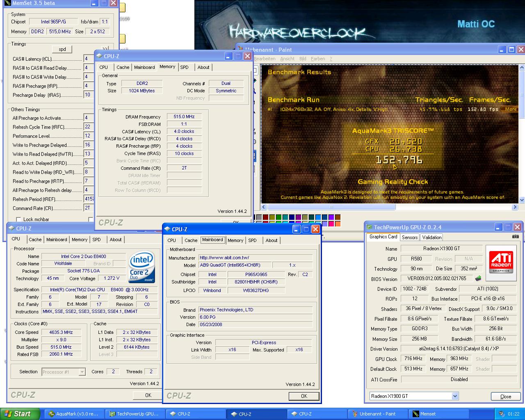Toggle the Lock mchbar checkbox
Image resolution: width=525 pixels, height=420 pixels.
point(18,219)
